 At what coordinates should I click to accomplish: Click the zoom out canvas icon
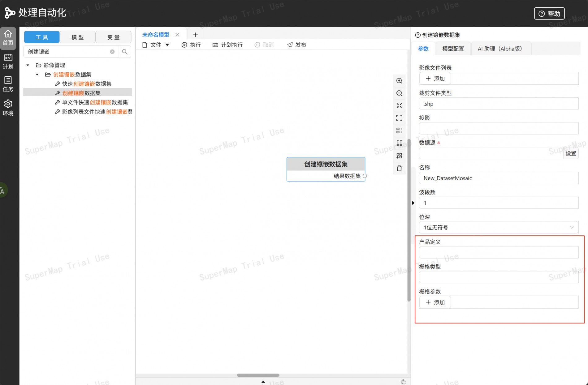399,93
